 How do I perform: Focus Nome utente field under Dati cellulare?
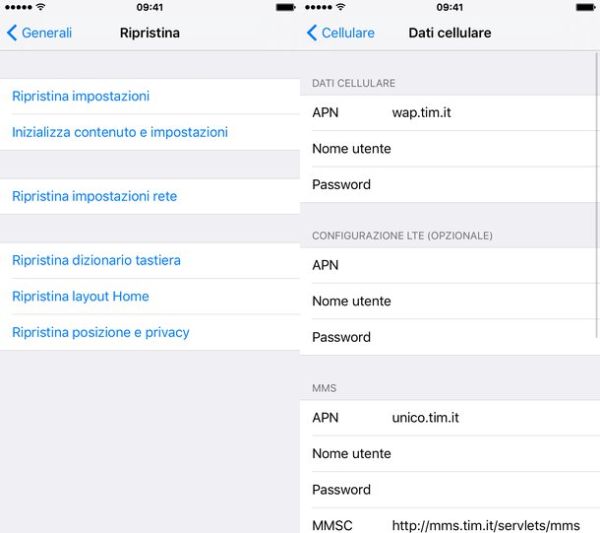(x=450, y=149)
